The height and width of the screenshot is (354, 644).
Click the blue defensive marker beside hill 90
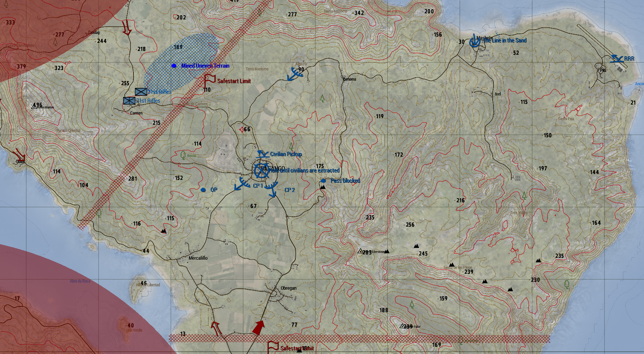295,74
